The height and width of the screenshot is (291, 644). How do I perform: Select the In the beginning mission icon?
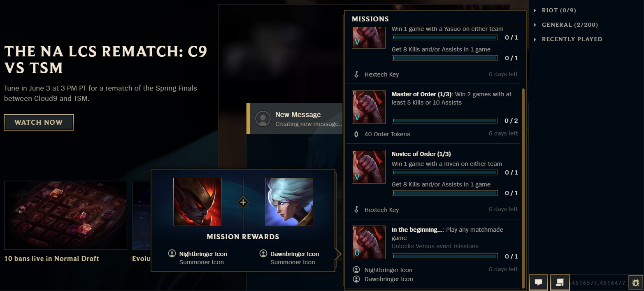[x=369, y=242]
